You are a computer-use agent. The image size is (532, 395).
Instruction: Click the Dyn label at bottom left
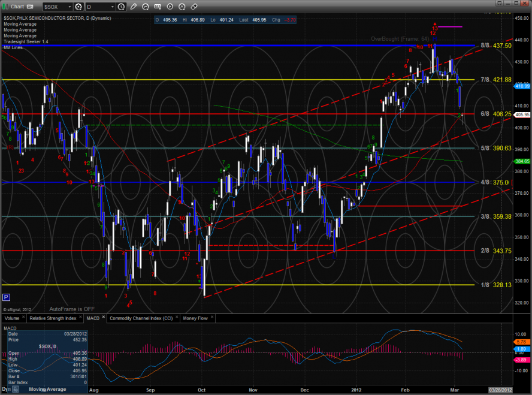[x=5, y=390]
